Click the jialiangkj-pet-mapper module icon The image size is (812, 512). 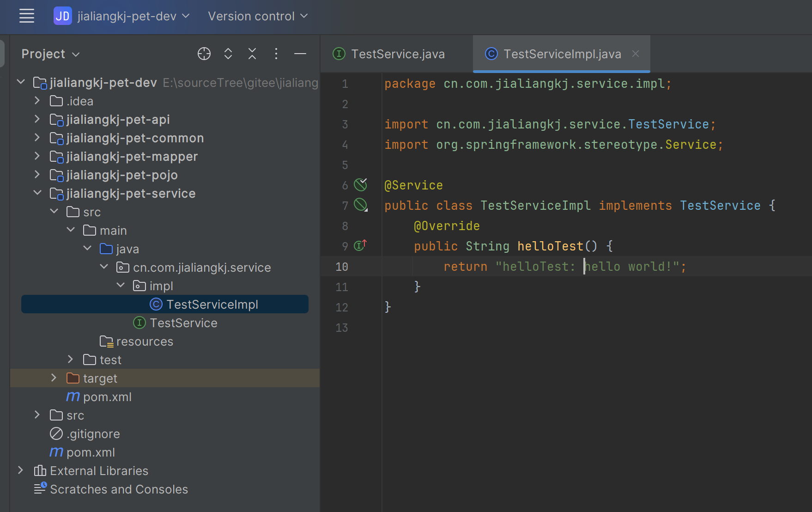[x=56, y=157]
